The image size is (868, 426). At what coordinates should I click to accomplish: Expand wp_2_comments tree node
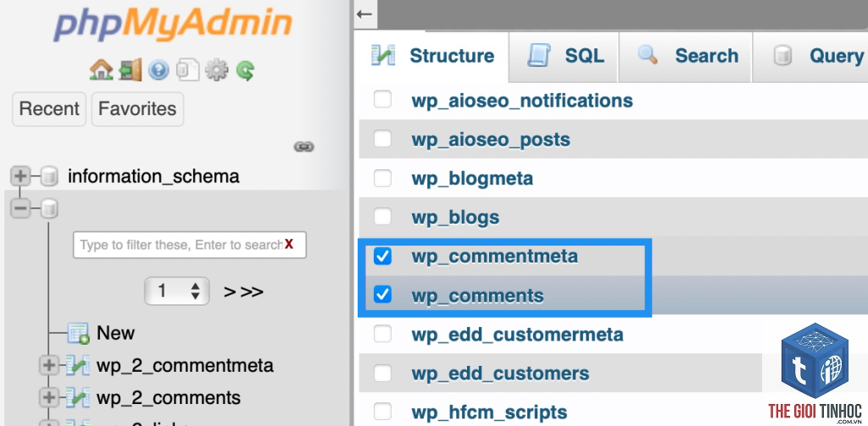[49, 398]
